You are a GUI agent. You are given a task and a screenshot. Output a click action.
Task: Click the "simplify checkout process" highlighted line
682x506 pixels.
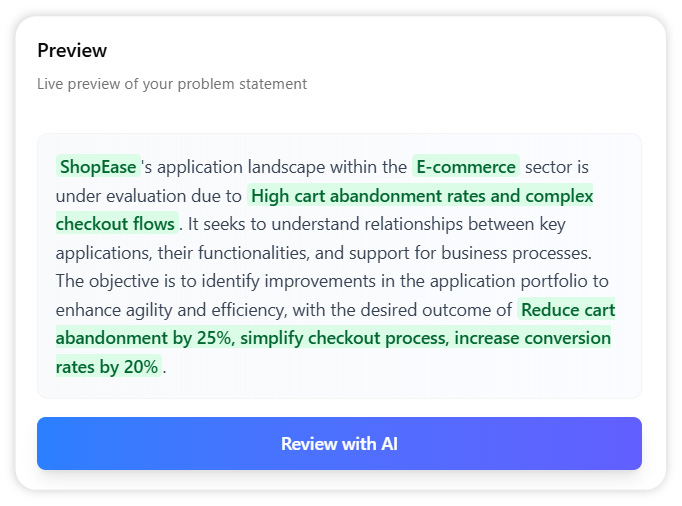[x=342, y=338]
